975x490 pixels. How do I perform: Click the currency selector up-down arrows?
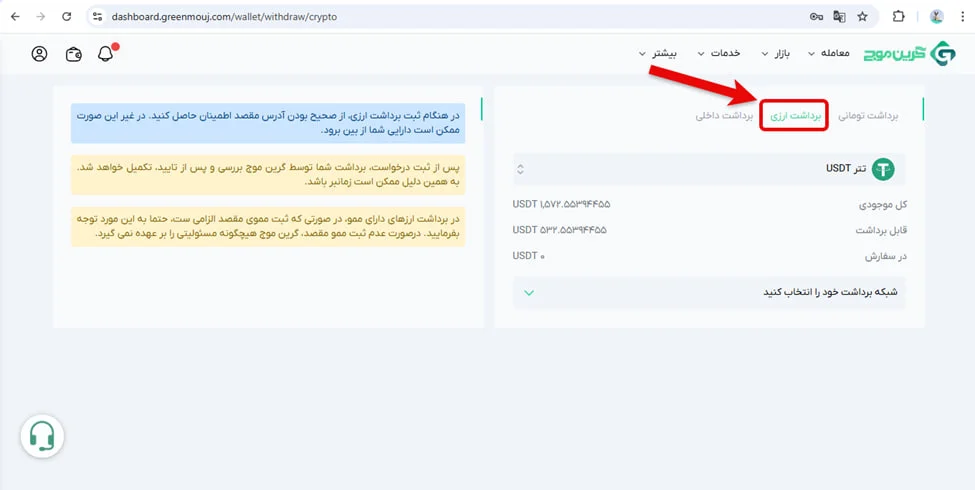[521, 169]
